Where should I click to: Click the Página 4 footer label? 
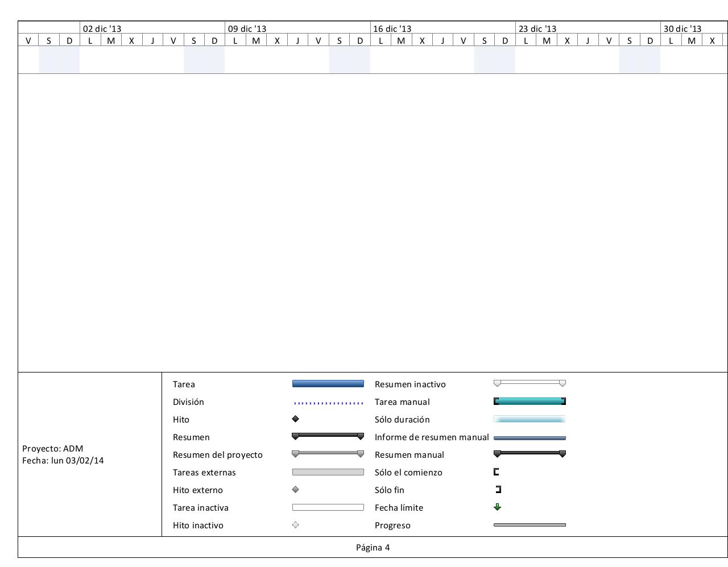pyautogui.click(x=373, y=548)
